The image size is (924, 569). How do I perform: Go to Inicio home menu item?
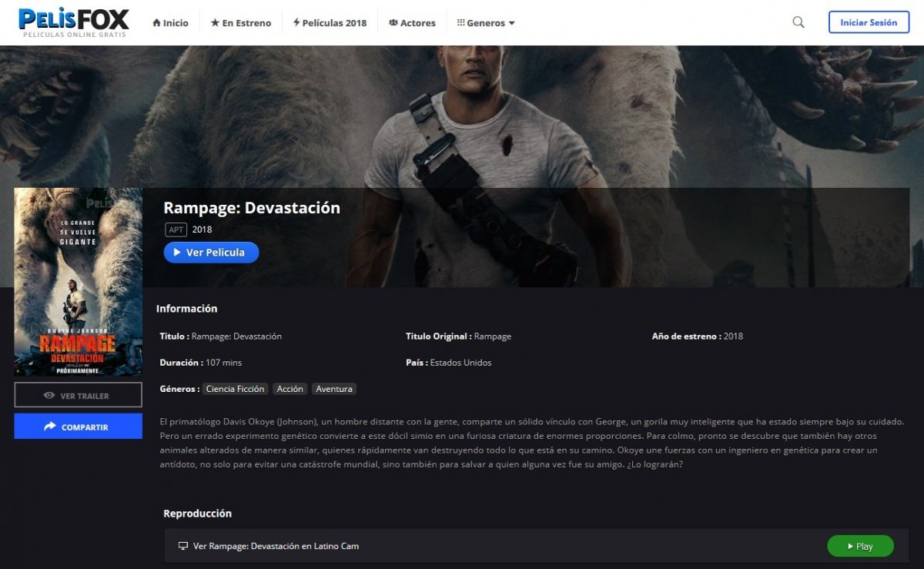point(170,23)
